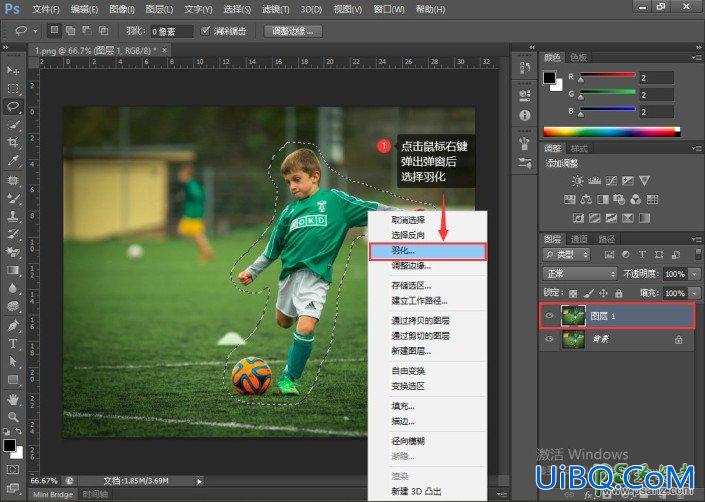
Task: Select the Quick Selection tool
Action: (13, 124)
